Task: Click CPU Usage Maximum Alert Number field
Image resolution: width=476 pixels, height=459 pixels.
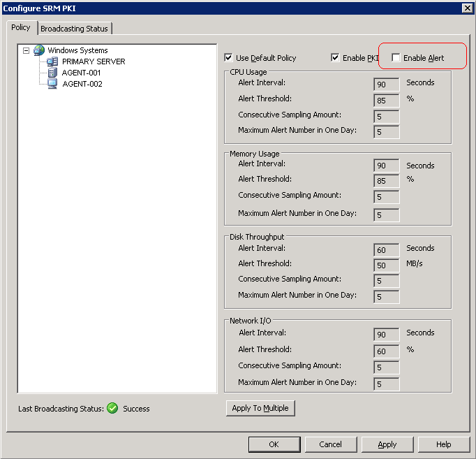Action: 387,132
